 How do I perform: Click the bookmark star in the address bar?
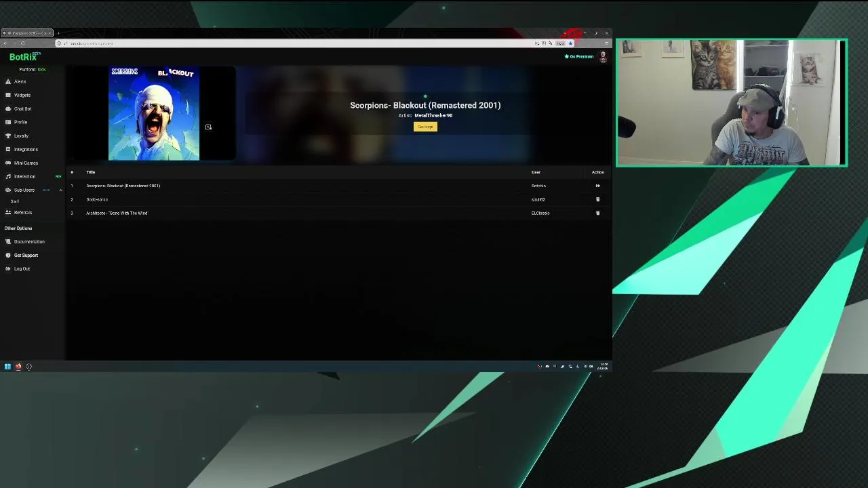(570, 43)
